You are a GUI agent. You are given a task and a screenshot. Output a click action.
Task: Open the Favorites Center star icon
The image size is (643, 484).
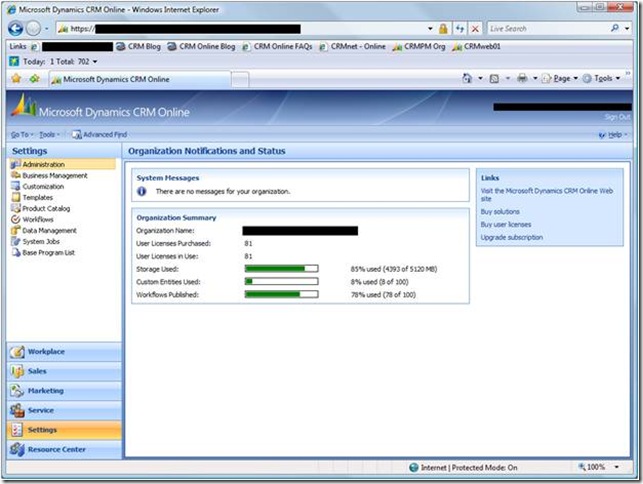[x=16, y=79]
